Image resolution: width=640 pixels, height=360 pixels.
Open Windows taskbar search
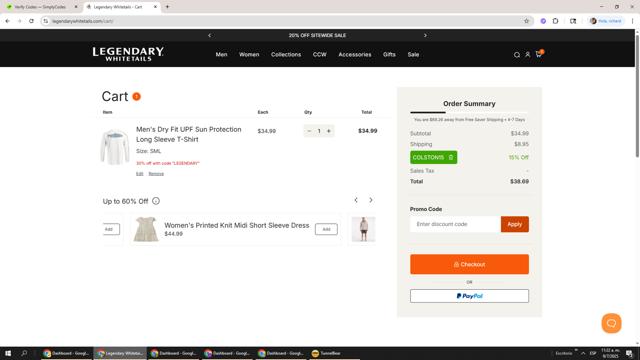[x=24, y=353]
